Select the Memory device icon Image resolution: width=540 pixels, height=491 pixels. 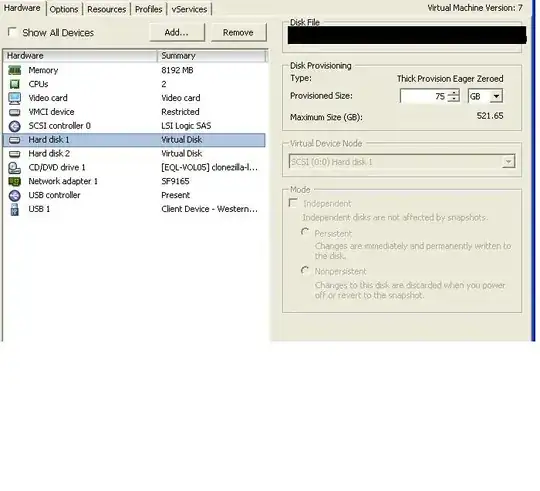[14, 71]
